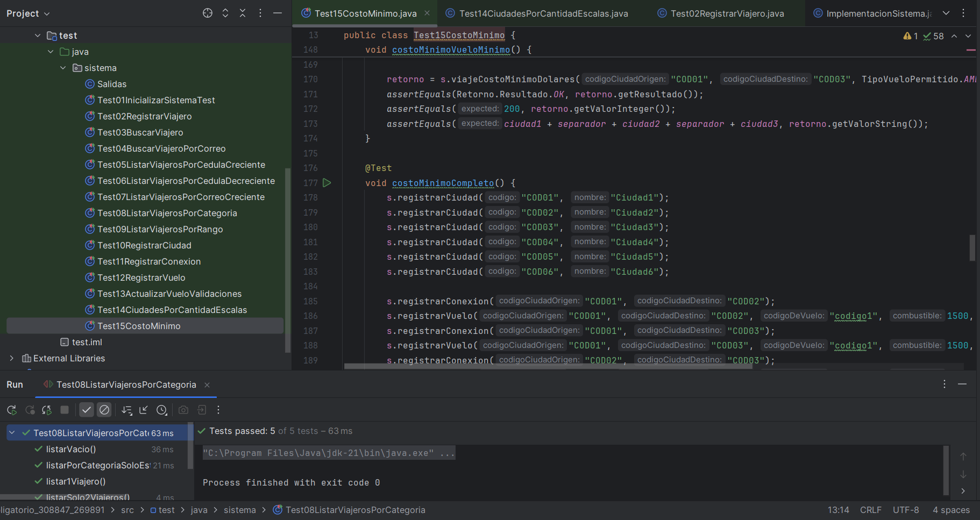
Task: Click sistema in breadcrumb bar
Action: pos(240,510)
